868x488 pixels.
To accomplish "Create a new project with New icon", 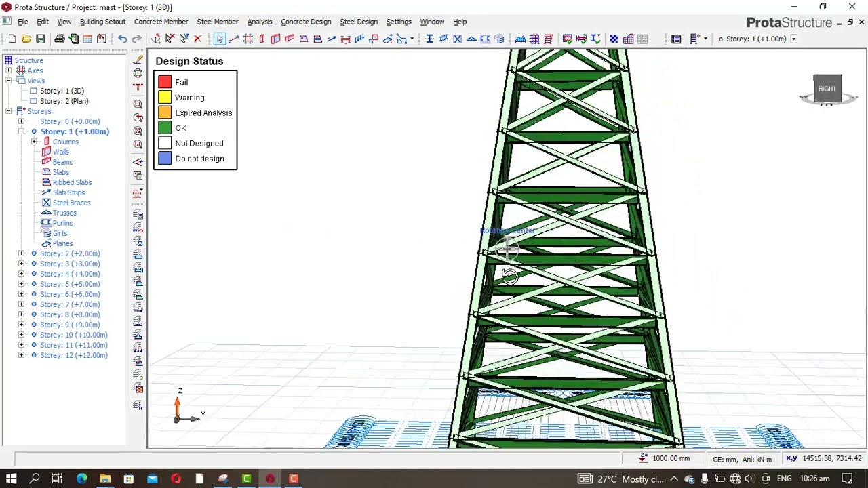I will [12, 39].
